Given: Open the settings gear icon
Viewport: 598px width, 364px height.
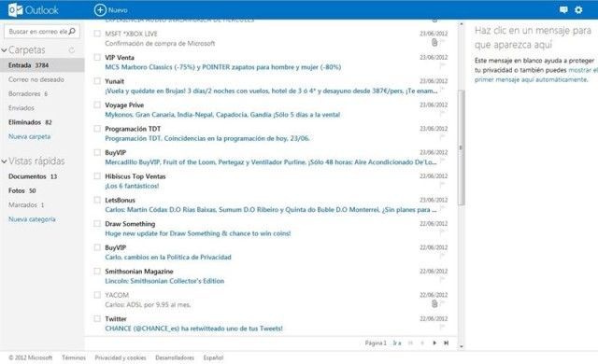Looking at the screenshot, I should pos(578,10).
